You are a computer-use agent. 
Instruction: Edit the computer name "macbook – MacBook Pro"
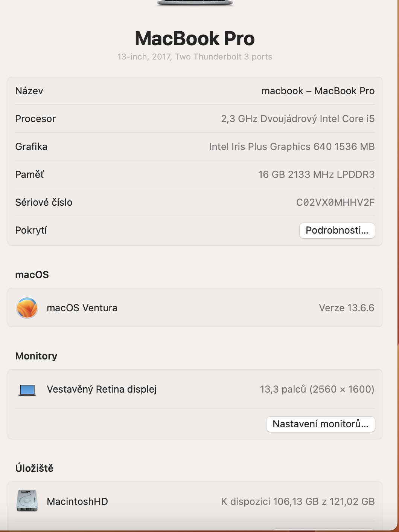pyautogui.click(x=318, y=91)
